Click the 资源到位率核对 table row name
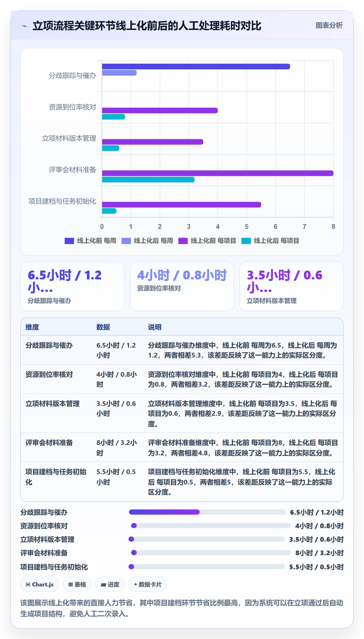364x639 pixels. [49, 374]
